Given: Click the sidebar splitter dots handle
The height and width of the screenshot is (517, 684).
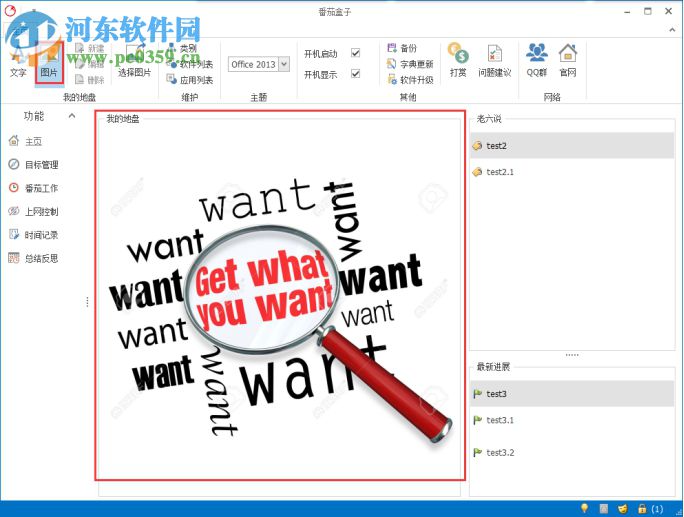Looking at the screenshot, I should point(88,302).
